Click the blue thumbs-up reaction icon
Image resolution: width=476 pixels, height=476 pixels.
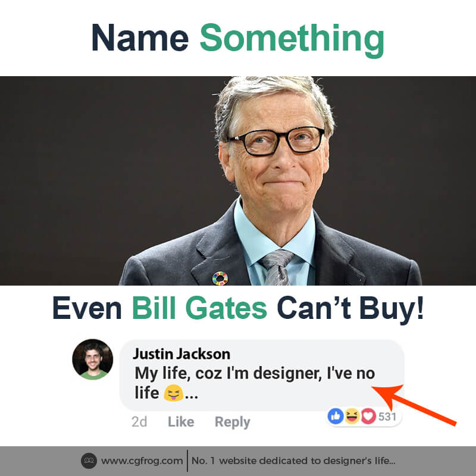pyautogui.click(x=336, y=416)
